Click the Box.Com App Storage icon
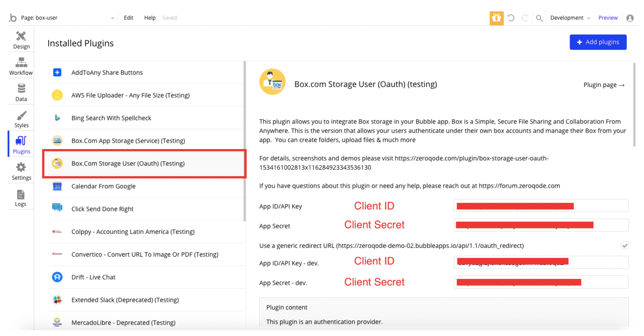This screenshot has width=644, height=336. tap(57, 140)
